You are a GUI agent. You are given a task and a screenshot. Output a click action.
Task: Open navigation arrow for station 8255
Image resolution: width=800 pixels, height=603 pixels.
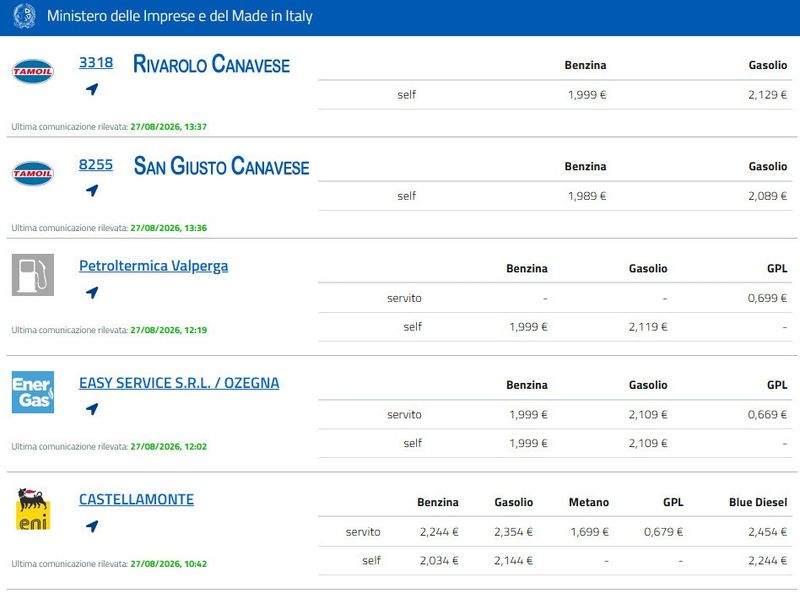[x=92, y=191]
